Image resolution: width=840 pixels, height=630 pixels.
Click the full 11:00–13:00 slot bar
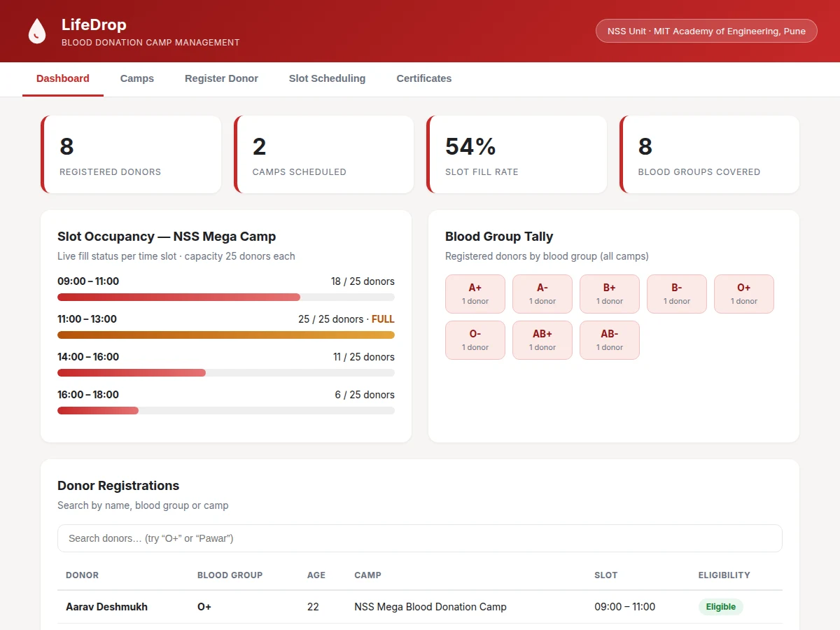(x=226, y=335)
